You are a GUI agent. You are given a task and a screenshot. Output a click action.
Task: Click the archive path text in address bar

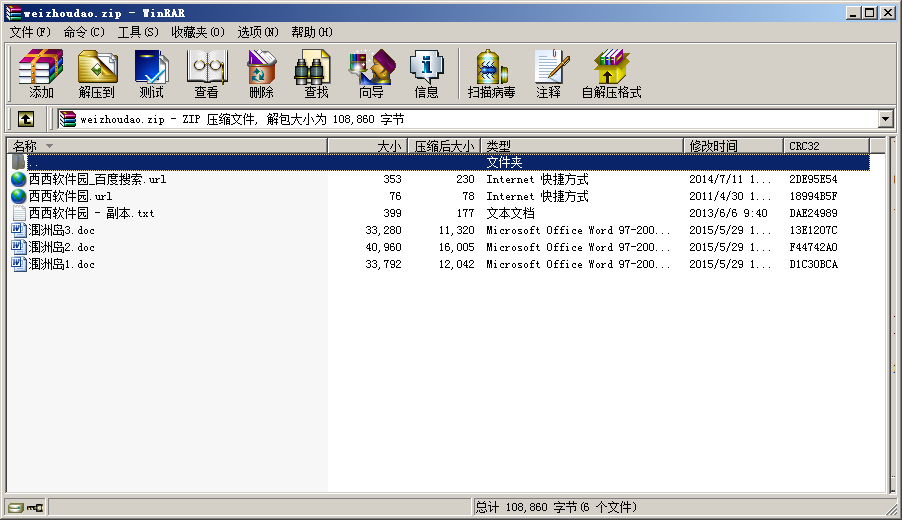coord(242,119)
